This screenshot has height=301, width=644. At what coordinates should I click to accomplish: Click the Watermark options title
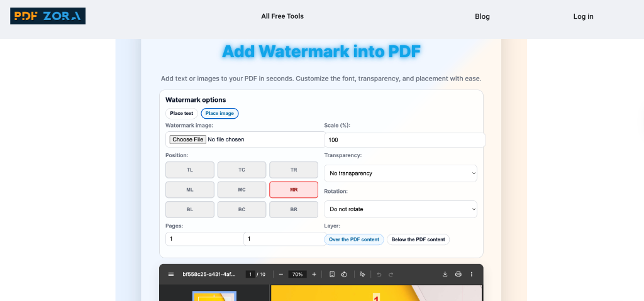click(x=196, y=100)
